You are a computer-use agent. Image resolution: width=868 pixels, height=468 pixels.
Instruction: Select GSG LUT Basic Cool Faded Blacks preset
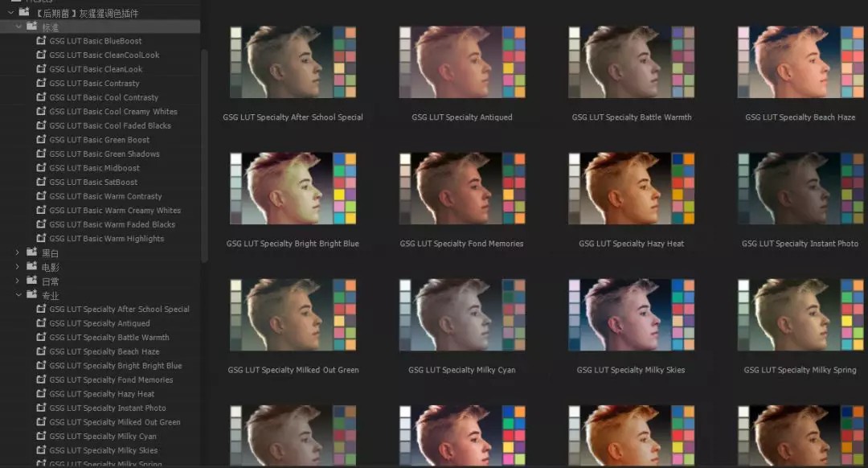click(110, 125)
